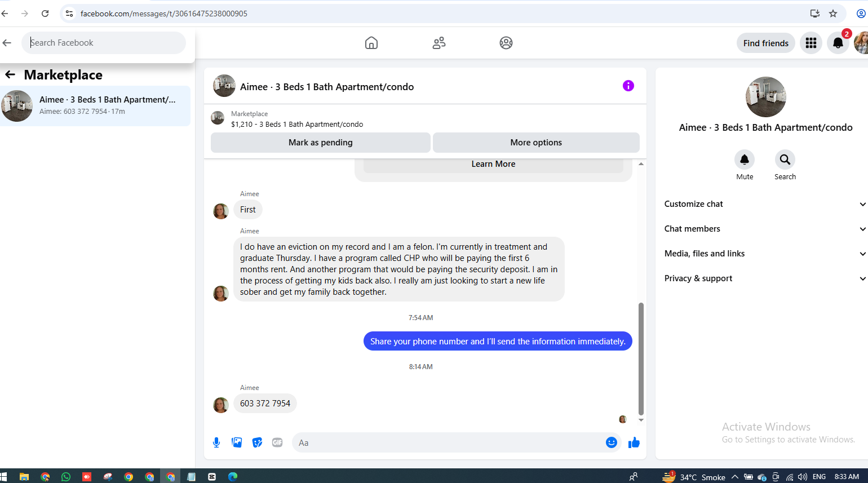Click the purple conversation information icon
This screenshot has width=868, height=483.
coord(628,86)
